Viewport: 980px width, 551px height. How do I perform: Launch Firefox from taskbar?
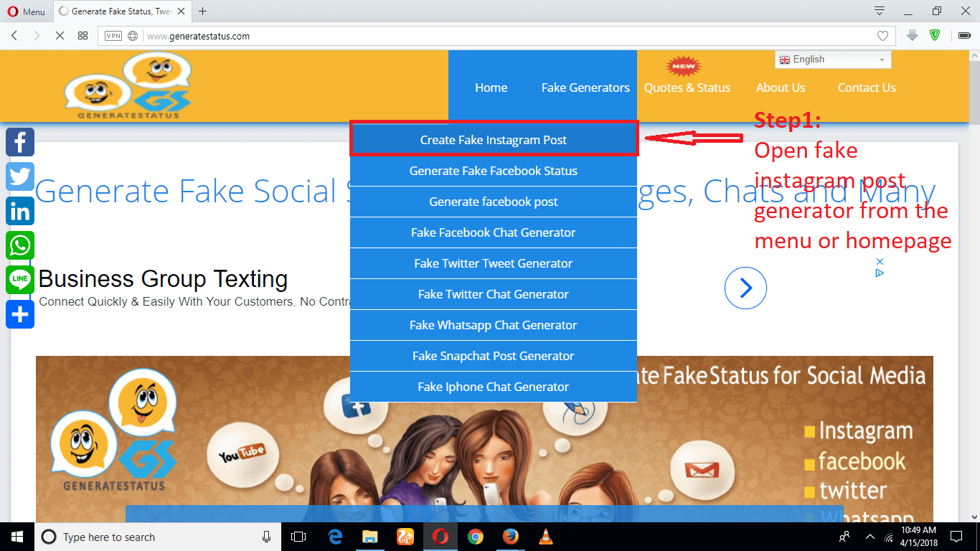point(510,537)
